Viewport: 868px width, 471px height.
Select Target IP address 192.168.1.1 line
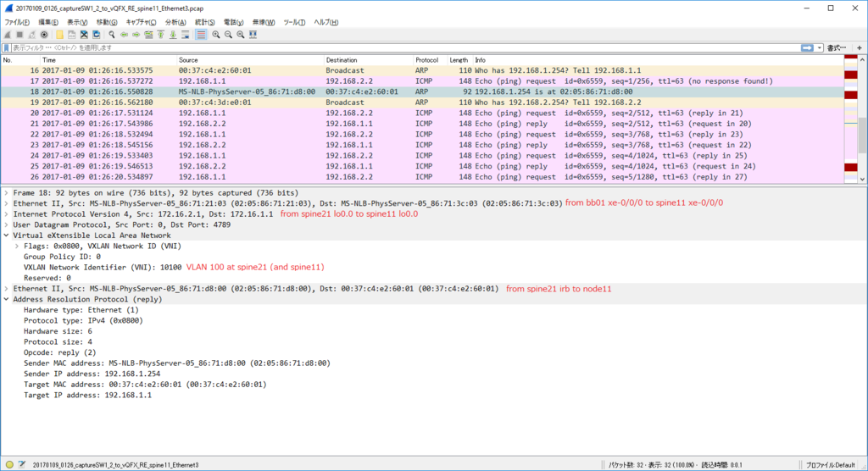(87, 396)
